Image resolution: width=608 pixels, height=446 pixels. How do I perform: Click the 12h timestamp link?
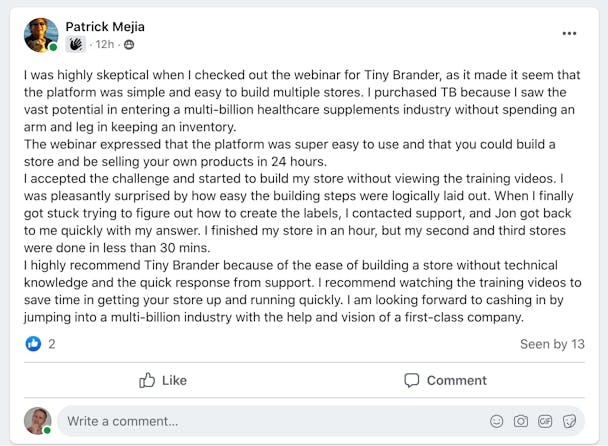pos(105,45)
